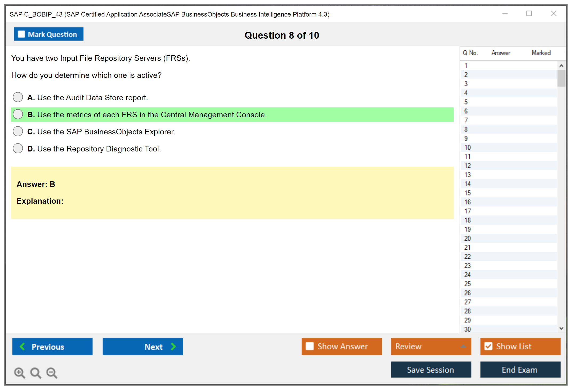Jump to question 9 in list
The image size is (574, 392).
466,138
